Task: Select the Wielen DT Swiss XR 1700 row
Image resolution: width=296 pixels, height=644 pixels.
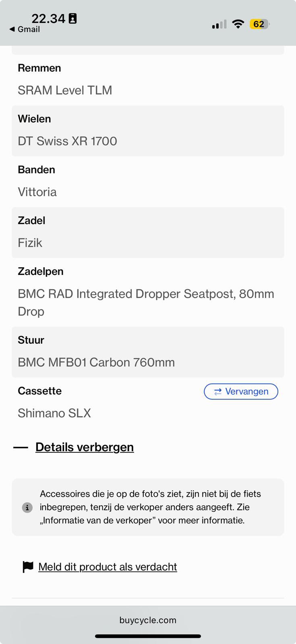Action: point(148,131)
